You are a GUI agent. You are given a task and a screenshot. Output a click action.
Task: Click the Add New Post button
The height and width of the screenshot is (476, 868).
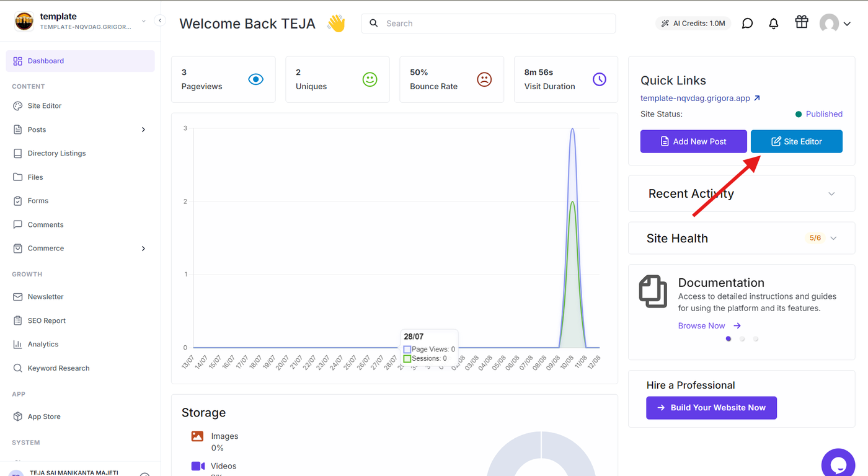693,141
